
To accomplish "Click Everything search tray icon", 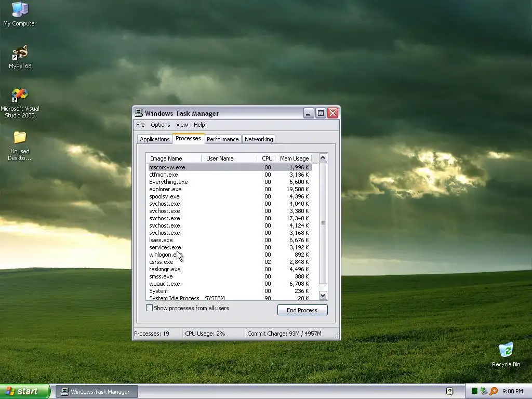I will click(x=494, y=391).
